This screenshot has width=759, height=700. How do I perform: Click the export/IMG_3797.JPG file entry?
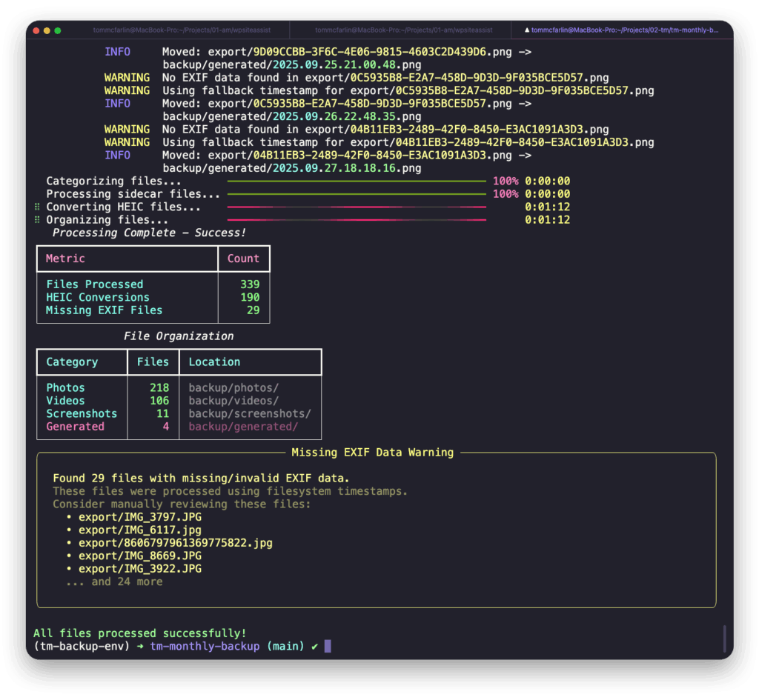139,517
